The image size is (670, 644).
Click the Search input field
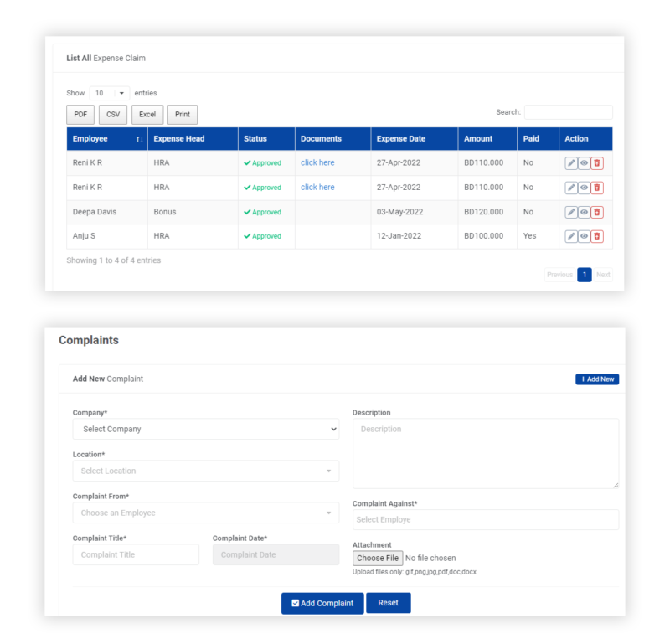pos(569,112)
